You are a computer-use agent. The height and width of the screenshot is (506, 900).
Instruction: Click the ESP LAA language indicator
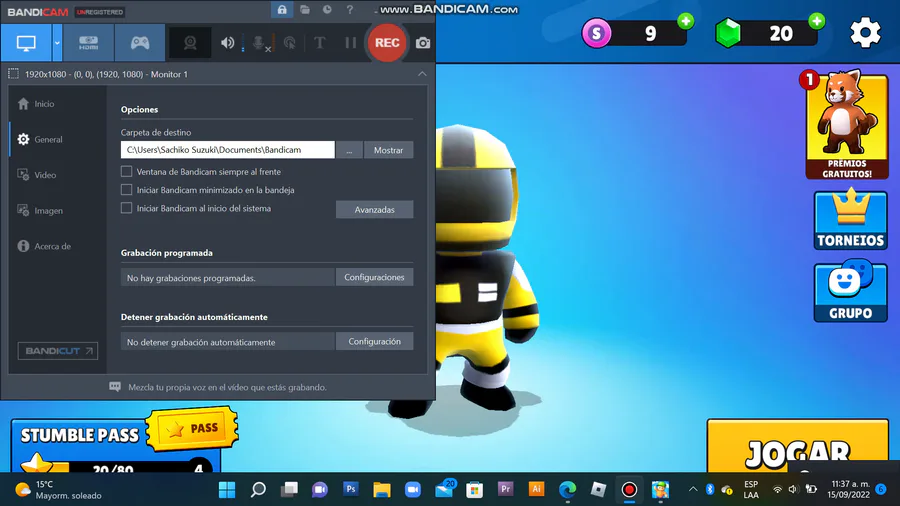[751, 489]
